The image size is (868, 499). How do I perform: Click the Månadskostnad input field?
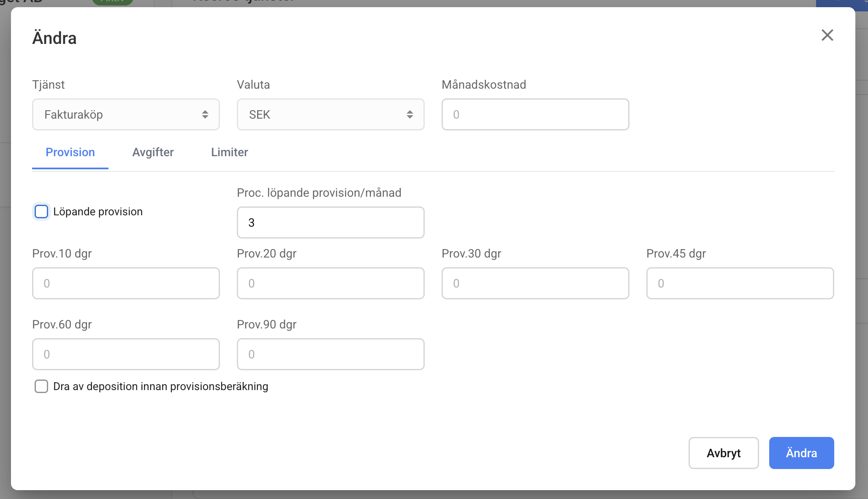coord(535,114)
